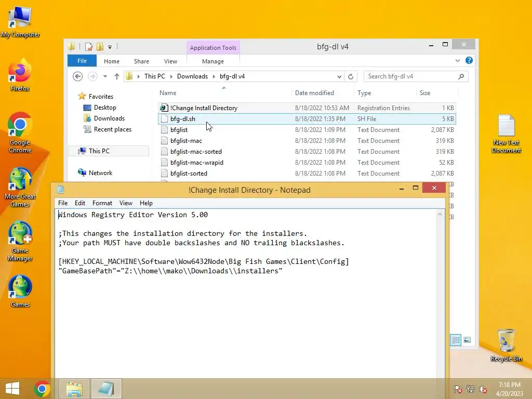532x399 pixels.
Task: Open address bar history dropdown
Action: tap(339, 77)
